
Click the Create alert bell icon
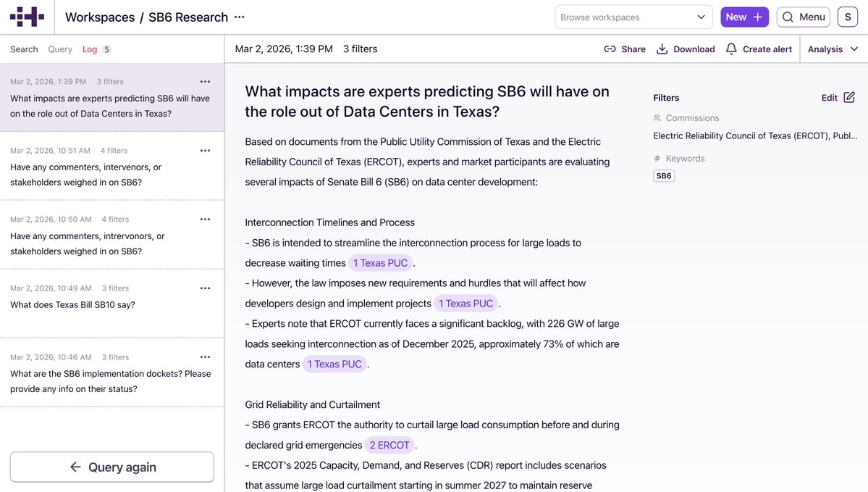(731, 49)
